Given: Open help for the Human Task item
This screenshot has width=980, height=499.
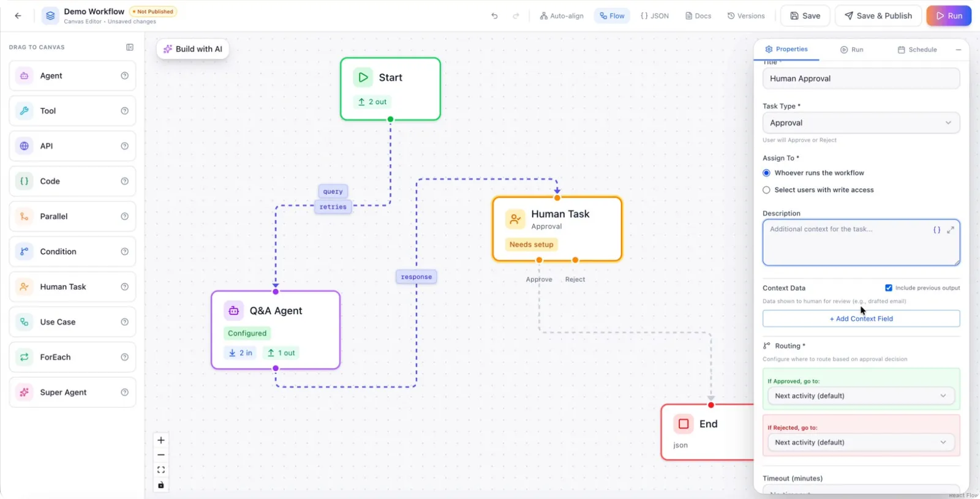Looking at the screenshot, I should click(125, 287).
